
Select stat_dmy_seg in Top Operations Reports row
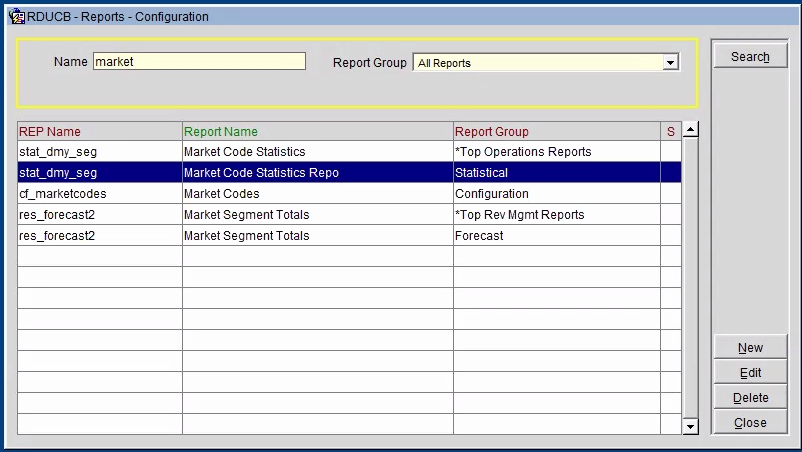[x=100, y=152]
